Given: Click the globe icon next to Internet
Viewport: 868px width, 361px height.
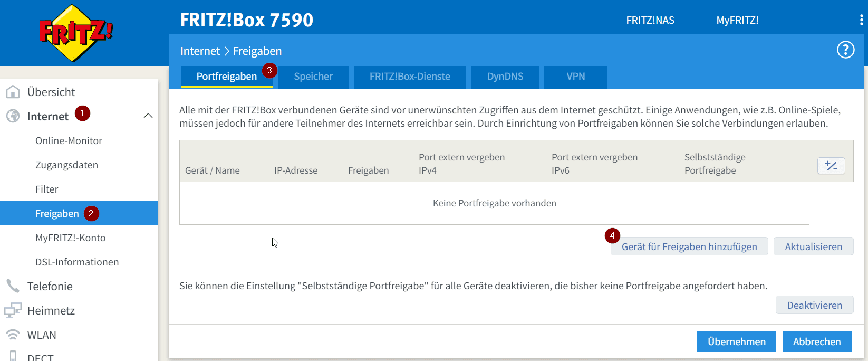Looking at the screenshot, I should 13,116.
